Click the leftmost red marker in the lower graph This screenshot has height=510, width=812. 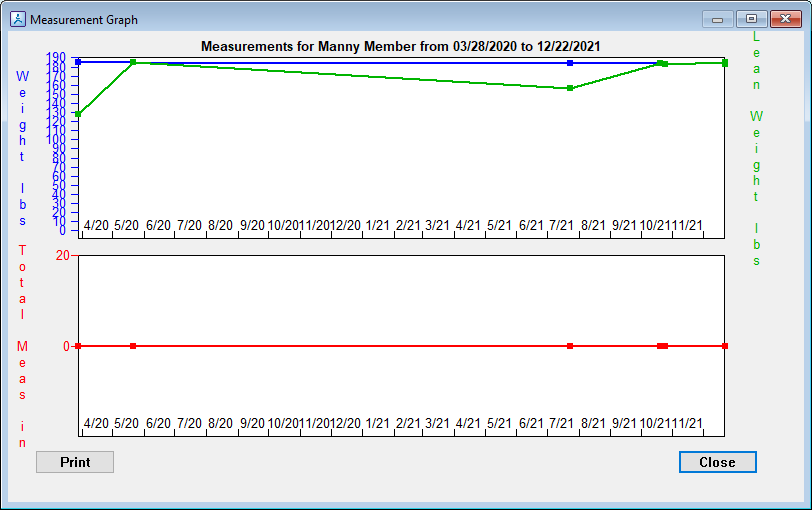(78, 346)
